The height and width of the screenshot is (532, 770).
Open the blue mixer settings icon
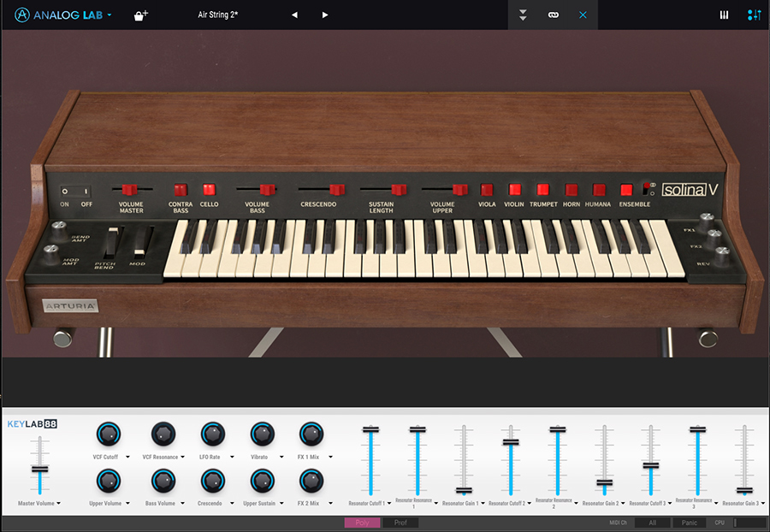755,15
